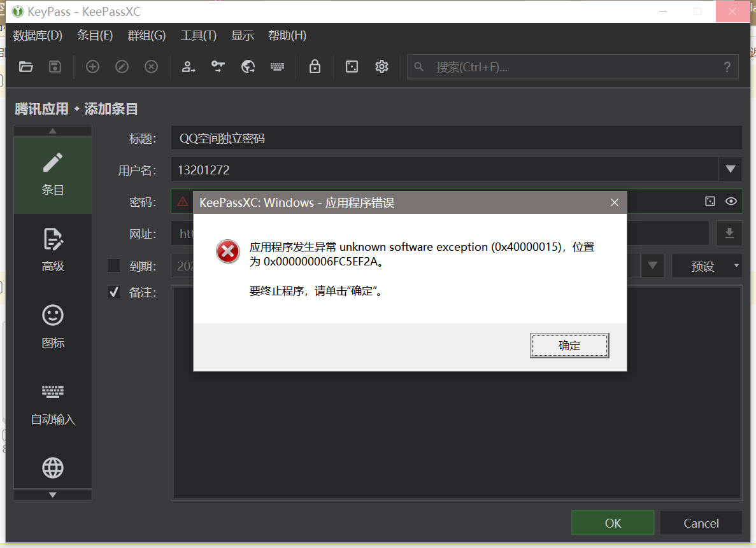Click the 标题 title field
The image size is (756, 548).
[456, 138]
